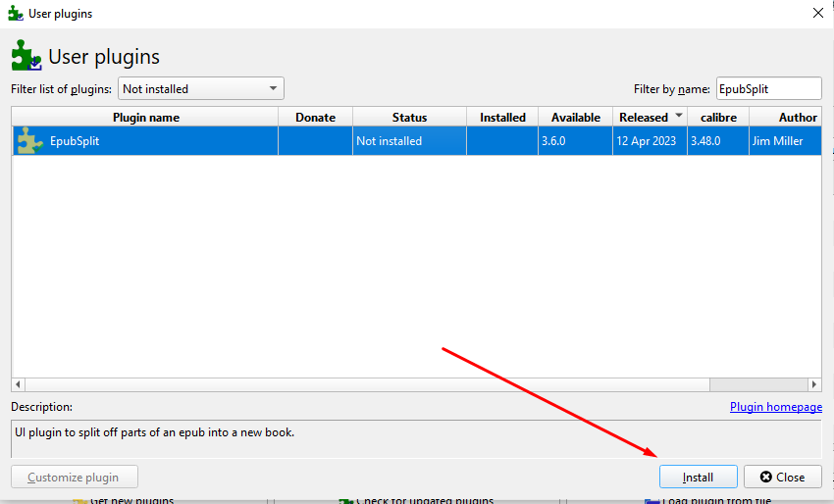834x504 pixels.
Task: Click the 3.48.0 calibre version cell
Action: 718,141
